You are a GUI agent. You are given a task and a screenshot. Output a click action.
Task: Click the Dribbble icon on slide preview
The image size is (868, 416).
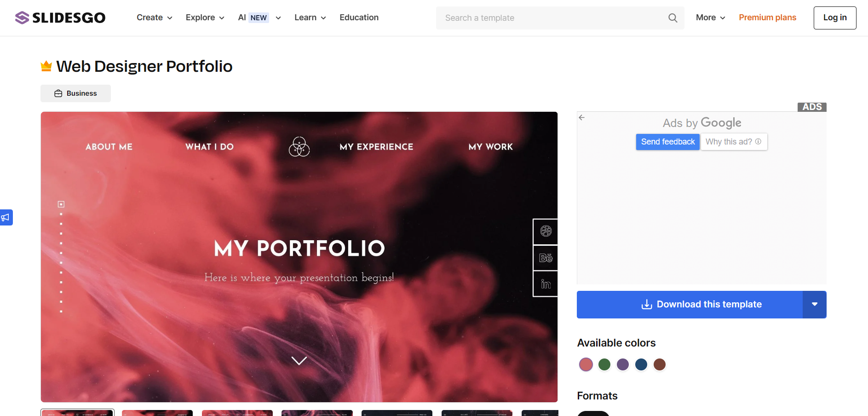tap(546, 231)
